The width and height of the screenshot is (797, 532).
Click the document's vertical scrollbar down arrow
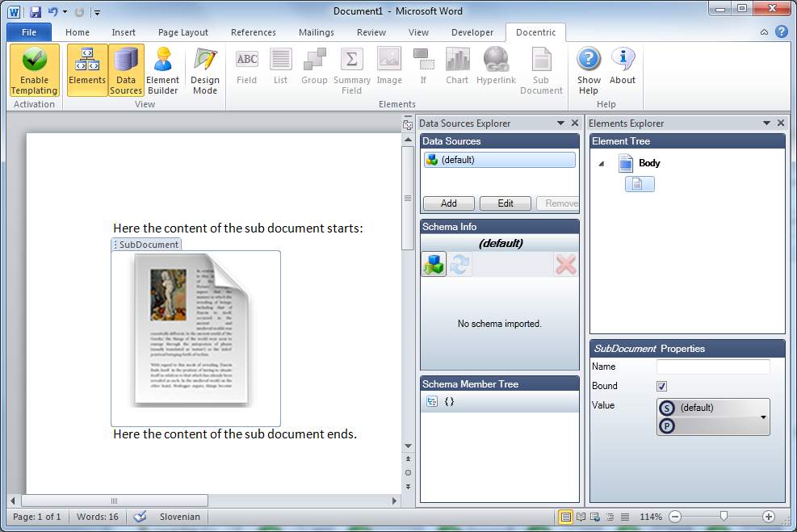click(408, 446)
